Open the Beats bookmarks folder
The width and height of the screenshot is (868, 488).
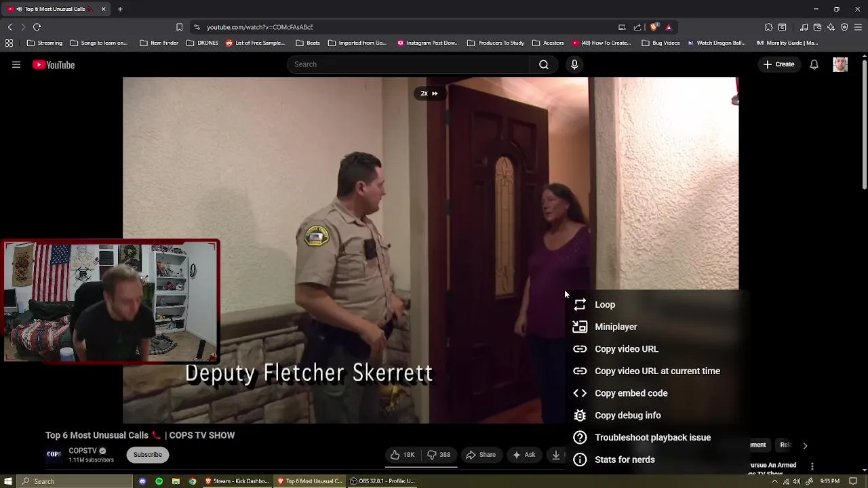pyautogui.click(x=307, y=43)
